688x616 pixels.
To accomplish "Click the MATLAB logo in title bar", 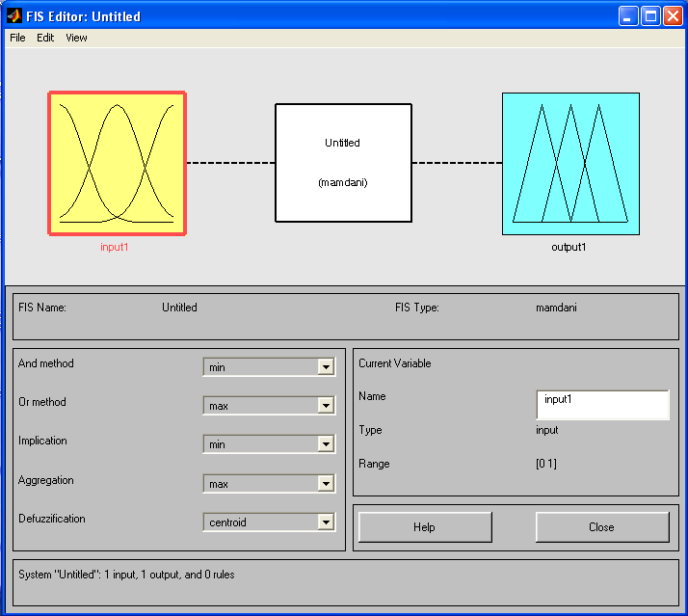I will 14,16.
